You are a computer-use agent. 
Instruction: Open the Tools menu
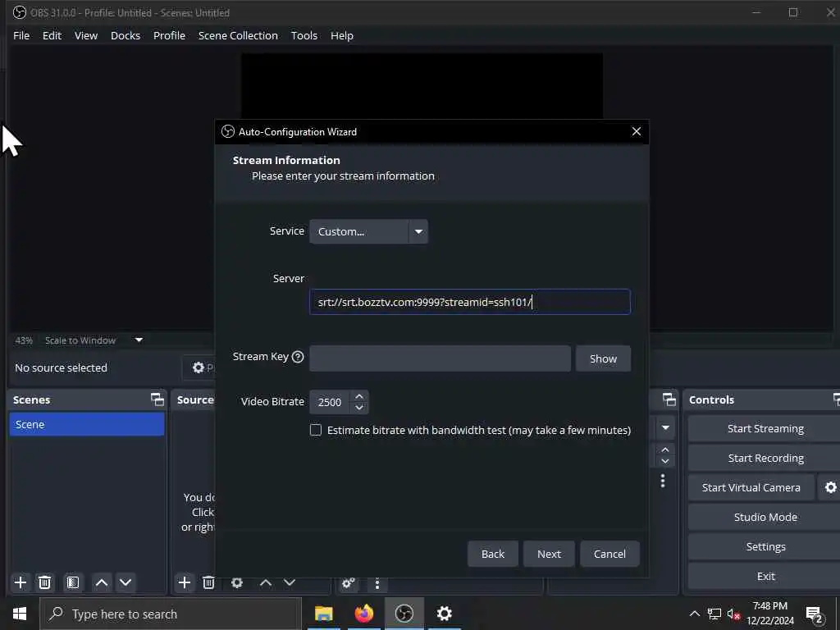coord(304,35)
